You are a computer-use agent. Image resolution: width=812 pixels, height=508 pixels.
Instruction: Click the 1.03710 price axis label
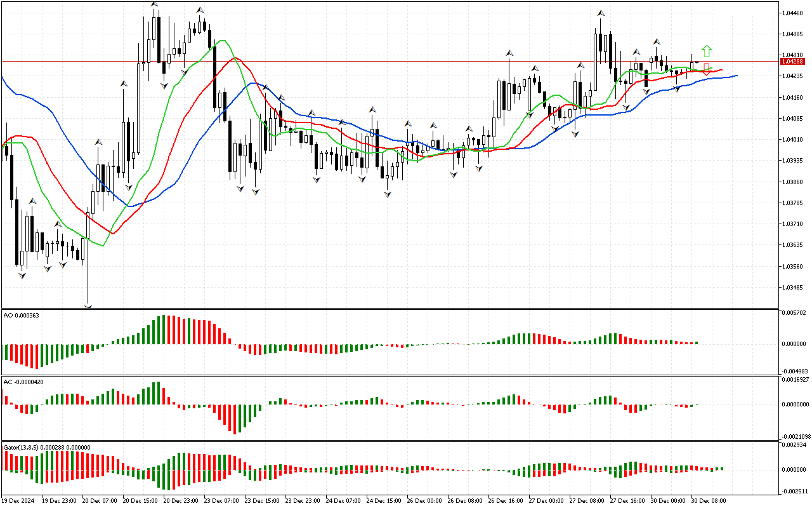point(794,224)
